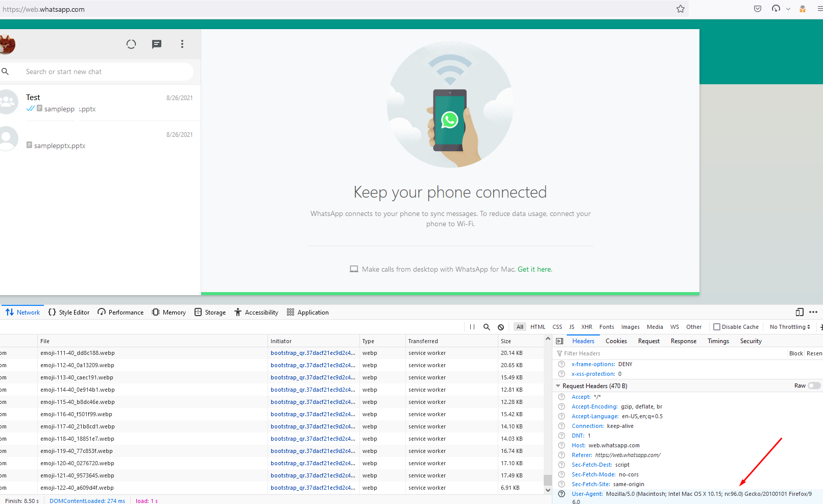Screen dimensions: 823x504
Task: Enable the Disable Cache checkbox
Action: (x=717, y=326)
